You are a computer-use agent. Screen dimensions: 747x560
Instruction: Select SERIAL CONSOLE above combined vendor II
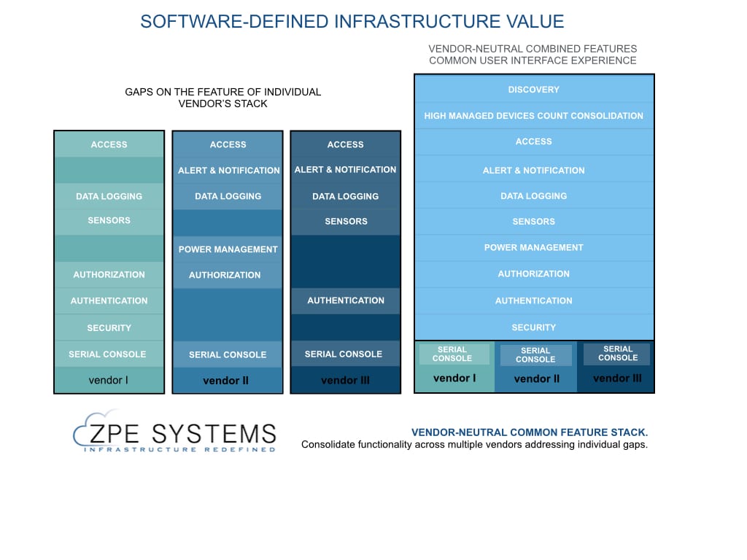535,355
